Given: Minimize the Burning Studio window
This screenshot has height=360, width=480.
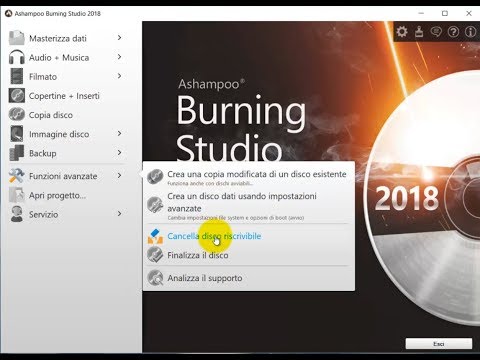Looking at the screenshot, I should click(421, 13).
